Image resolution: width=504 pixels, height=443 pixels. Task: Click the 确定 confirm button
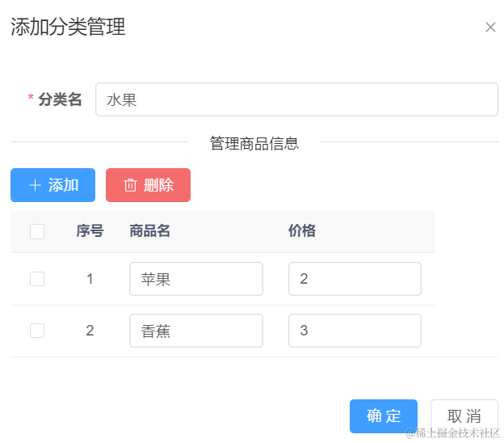[x=384, y=416]
